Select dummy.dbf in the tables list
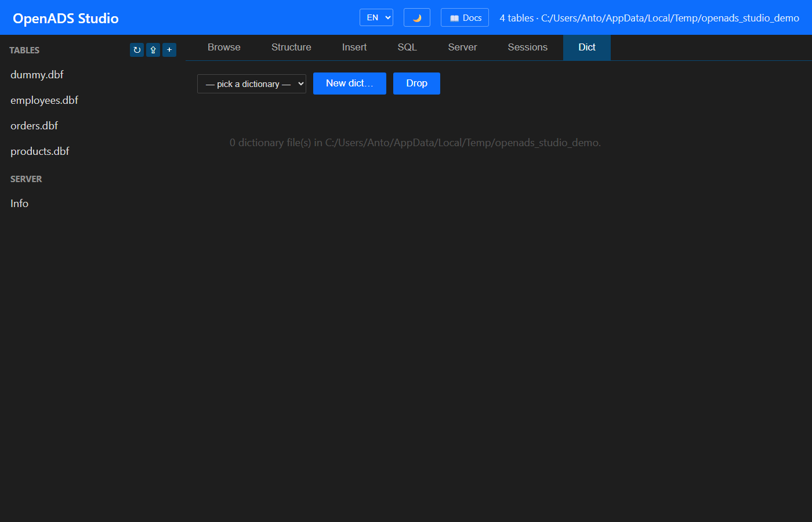Image resolution: width=812 pixels, height=522 pixels. coord(93,75)
